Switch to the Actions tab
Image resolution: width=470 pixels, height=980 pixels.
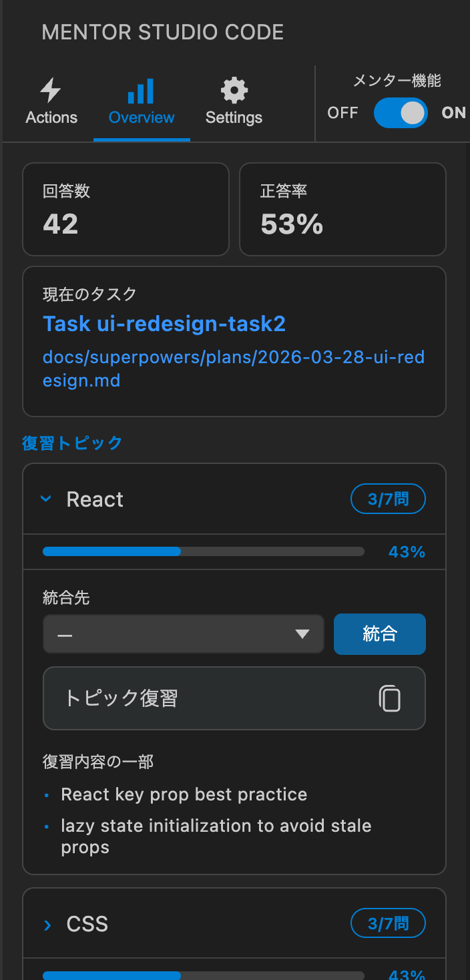[x=51, y=117]
